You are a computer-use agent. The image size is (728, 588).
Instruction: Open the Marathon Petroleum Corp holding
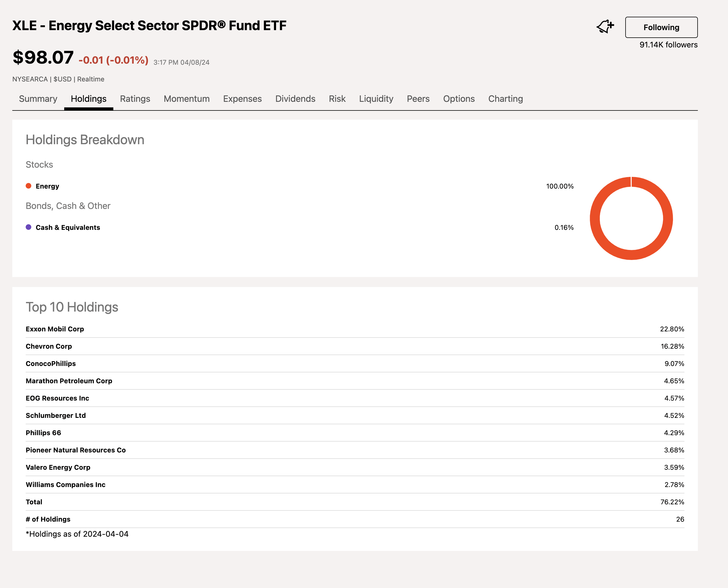pyautogui.click(x=69, y=381)
